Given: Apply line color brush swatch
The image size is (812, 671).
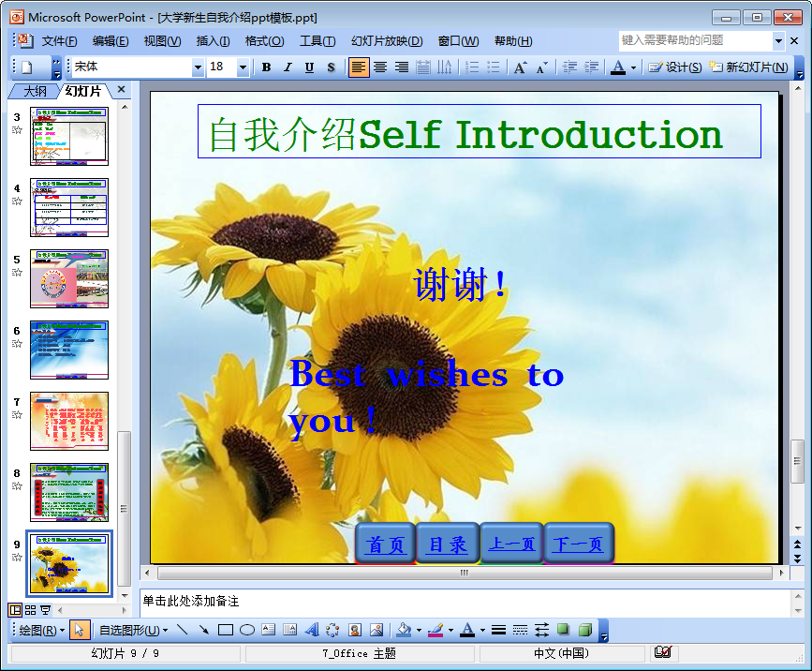Looking at the screenshot, I should click(436, 630).
